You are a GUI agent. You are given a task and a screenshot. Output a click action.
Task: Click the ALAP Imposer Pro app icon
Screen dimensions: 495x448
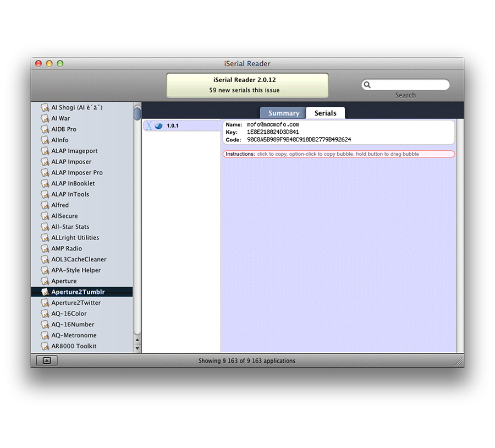(x=45, y=172)
